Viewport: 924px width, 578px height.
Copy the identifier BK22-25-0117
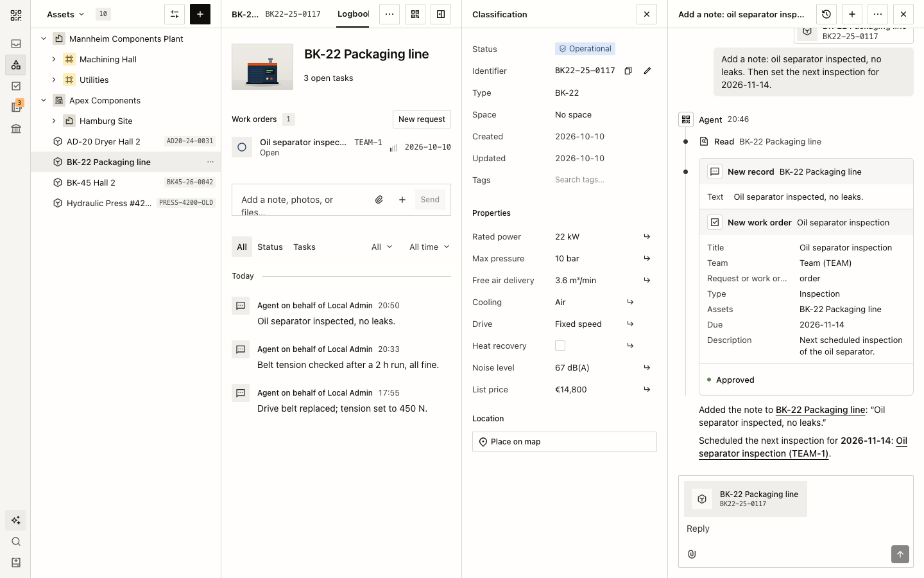click(x=628, y=71)
